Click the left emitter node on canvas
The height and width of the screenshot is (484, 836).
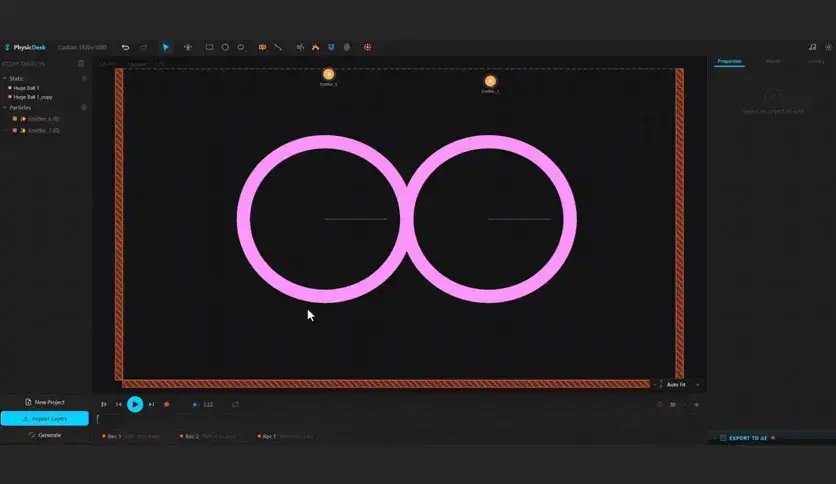click(x=328, y=75)
